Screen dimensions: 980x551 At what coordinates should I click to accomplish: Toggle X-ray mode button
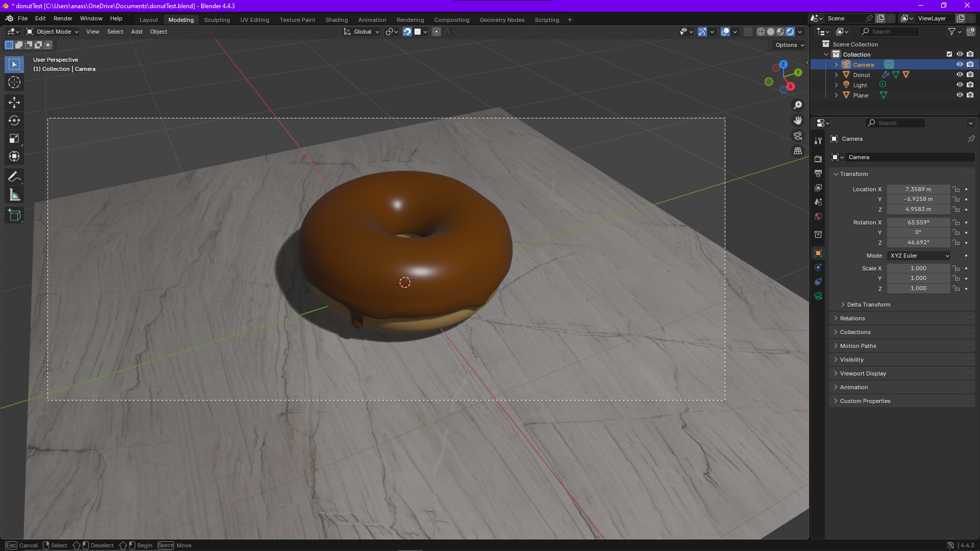coord(748,32)
